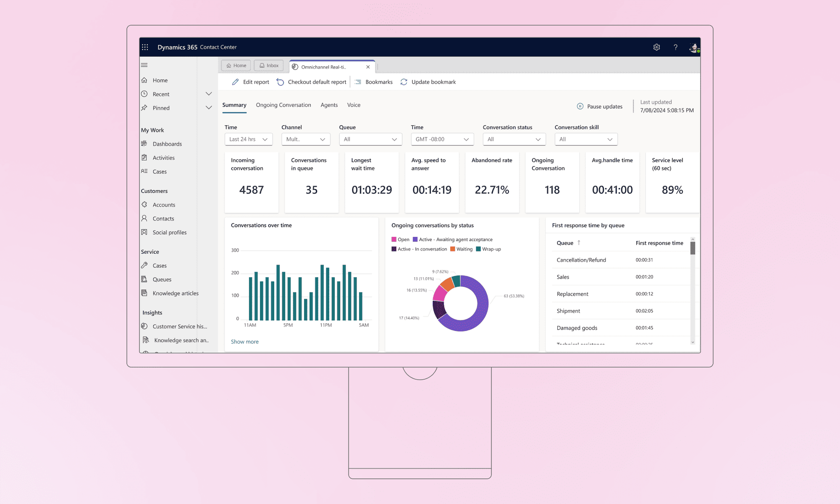This screenshot has width=840, height=504.
Task: Open Knowledge articles
Action: [175, 293]
